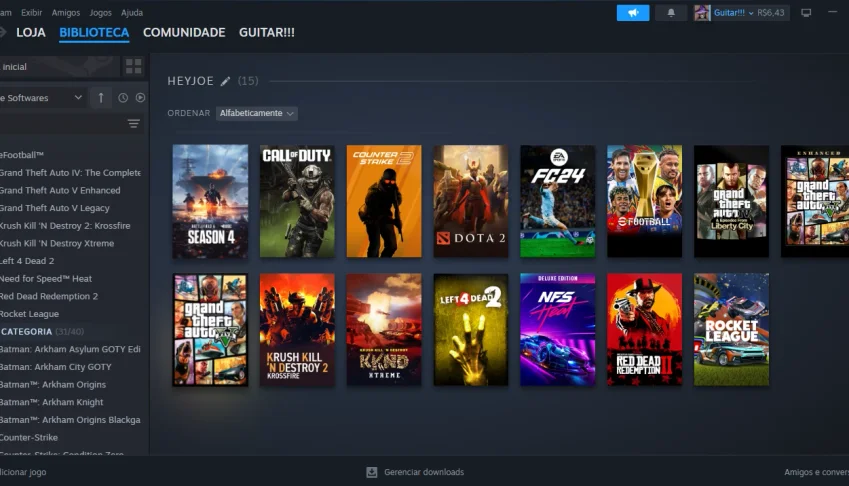Open Amigos e conversas
Image resolution: width=849 pixels, height=486 pixels.
pyautogui.click(x=817, y=472)
